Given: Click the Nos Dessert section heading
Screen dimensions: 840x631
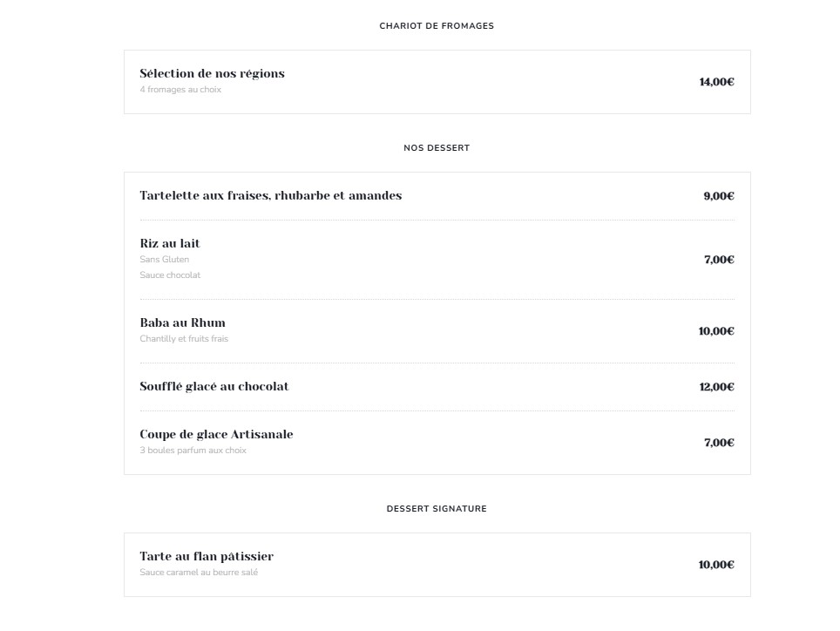Looking at the screenshot, I should pyautogui.click(x=436, y=148).
